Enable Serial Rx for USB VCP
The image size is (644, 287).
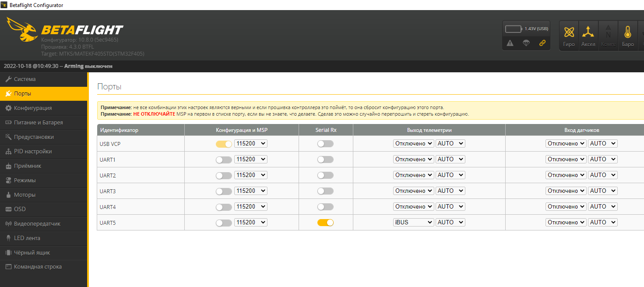325,144
